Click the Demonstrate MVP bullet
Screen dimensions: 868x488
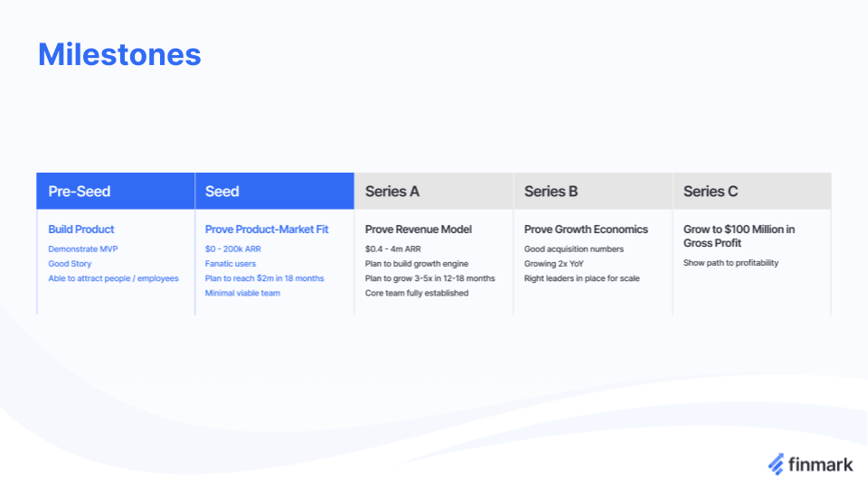tap(83, 249)
